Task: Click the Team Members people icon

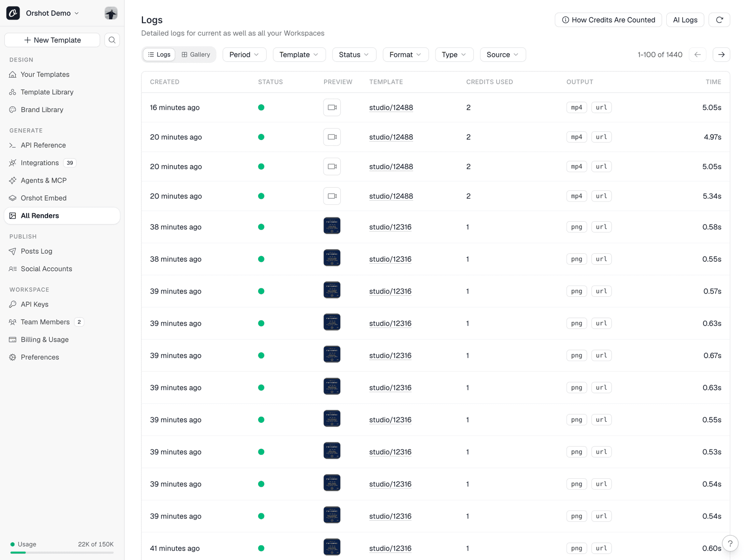Action: point(13,322)
